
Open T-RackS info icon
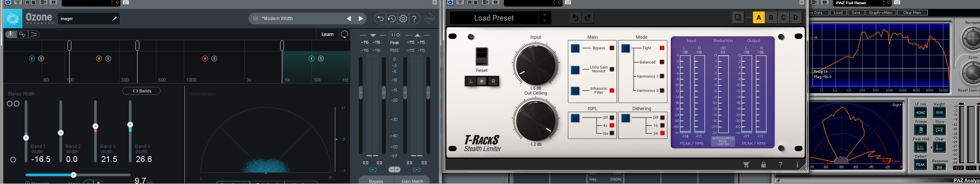tap(797, 165)
